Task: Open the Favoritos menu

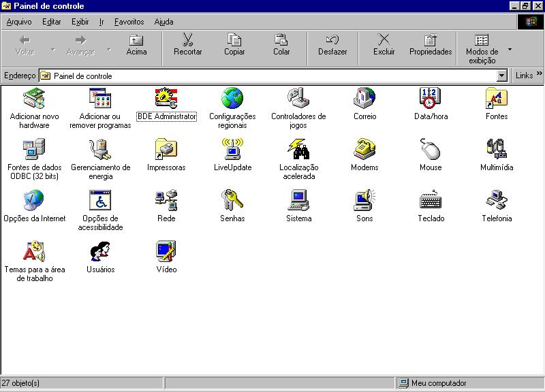Action: click(129, 22)
